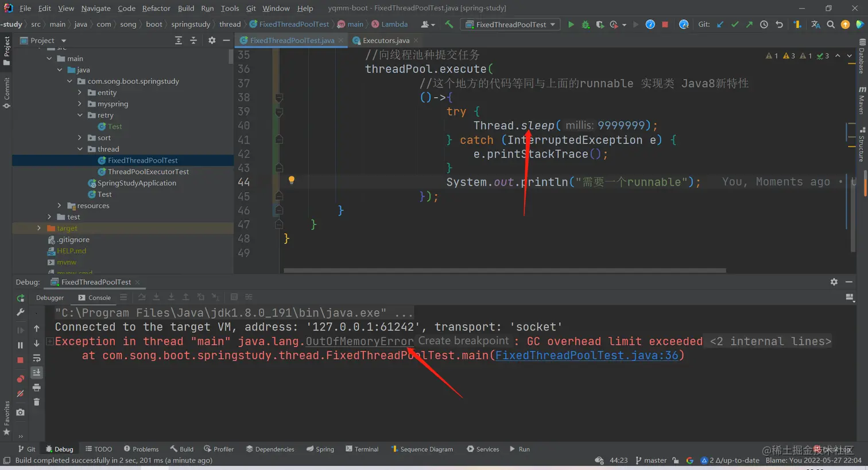Open the Terminal tool window

pos(362,449)
